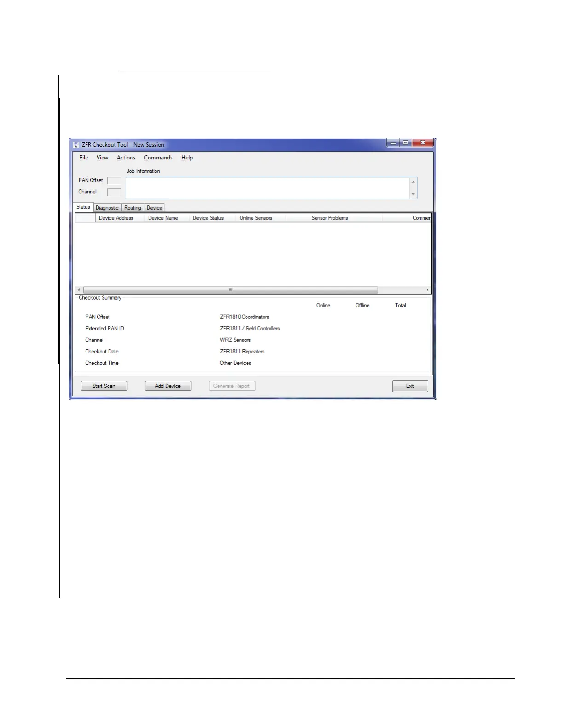Click the 'Offline' summary column heading

click(362, 306)
